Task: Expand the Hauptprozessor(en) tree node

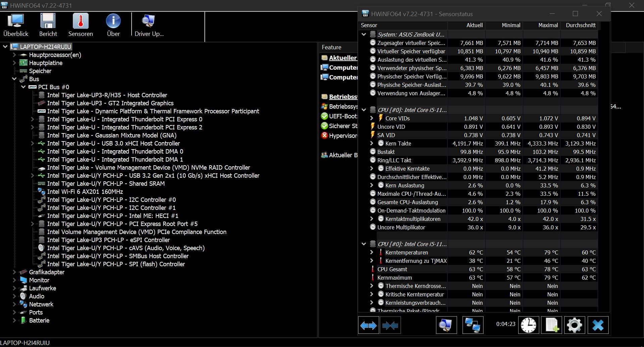Action: point(14,55)
